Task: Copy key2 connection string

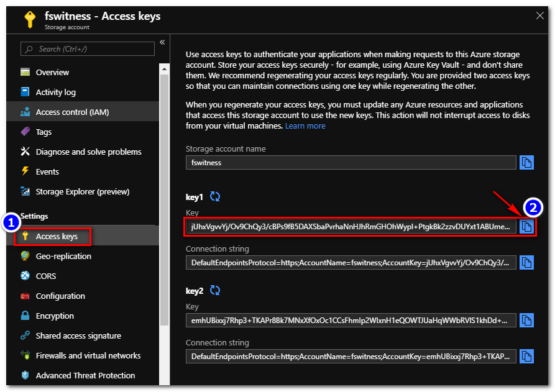Action: tap(526, 356)
